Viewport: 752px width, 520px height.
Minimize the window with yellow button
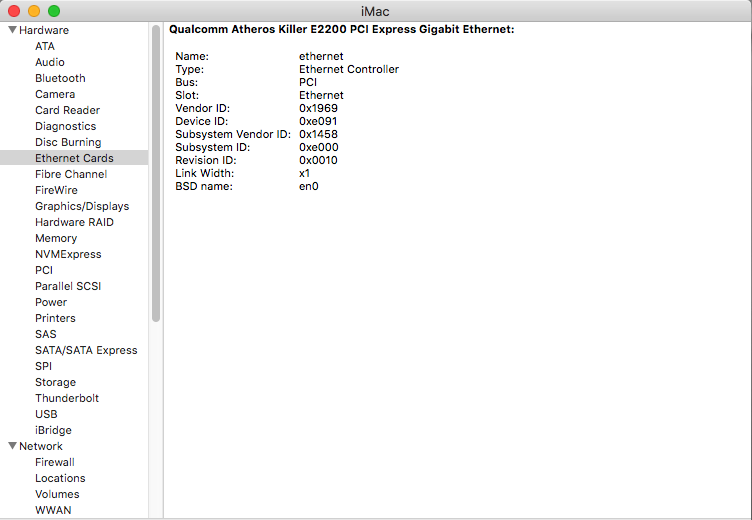34,11
